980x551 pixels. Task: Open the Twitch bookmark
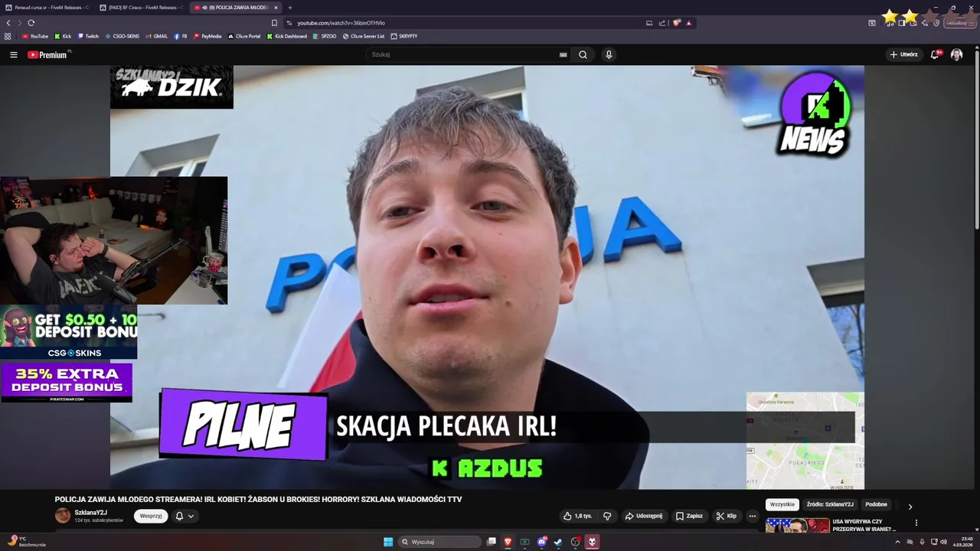click(x=88, y=36)
